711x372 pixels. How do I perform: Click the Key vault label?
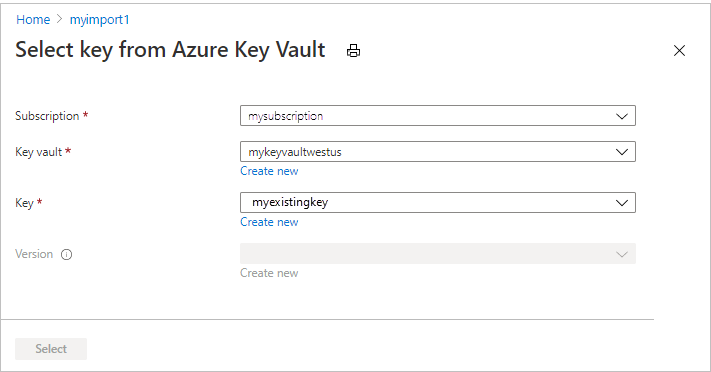(x=39, y=152)
